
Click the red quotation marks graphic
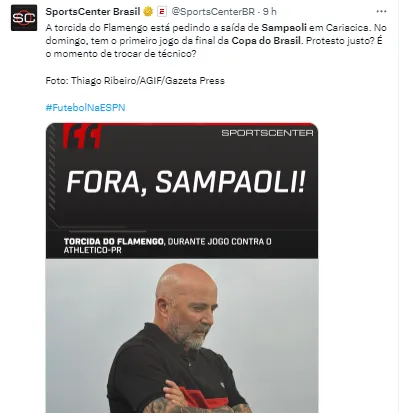tap(82, 136)
